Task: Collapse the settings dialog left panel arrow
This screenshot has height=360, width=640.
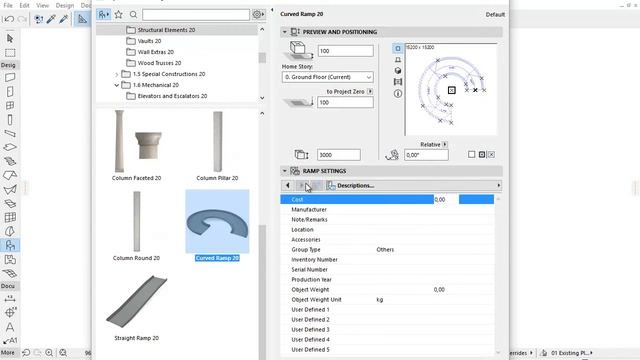Action: 272,10
